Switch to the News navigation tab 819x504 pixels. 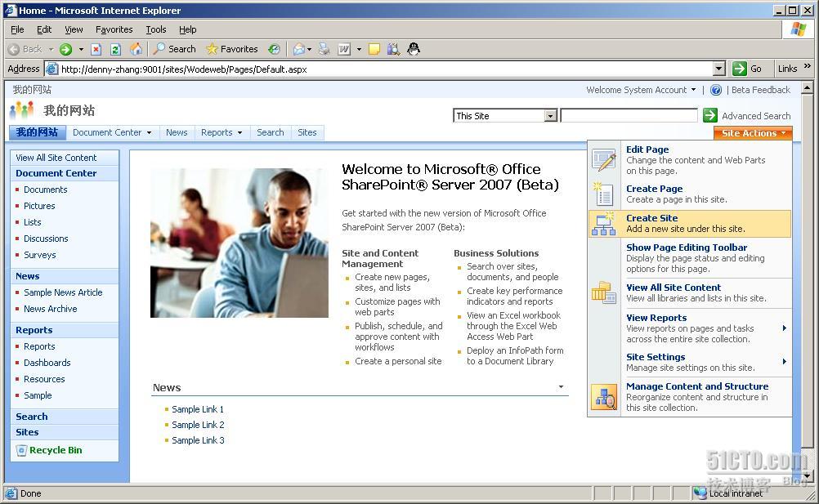point(177,132)
